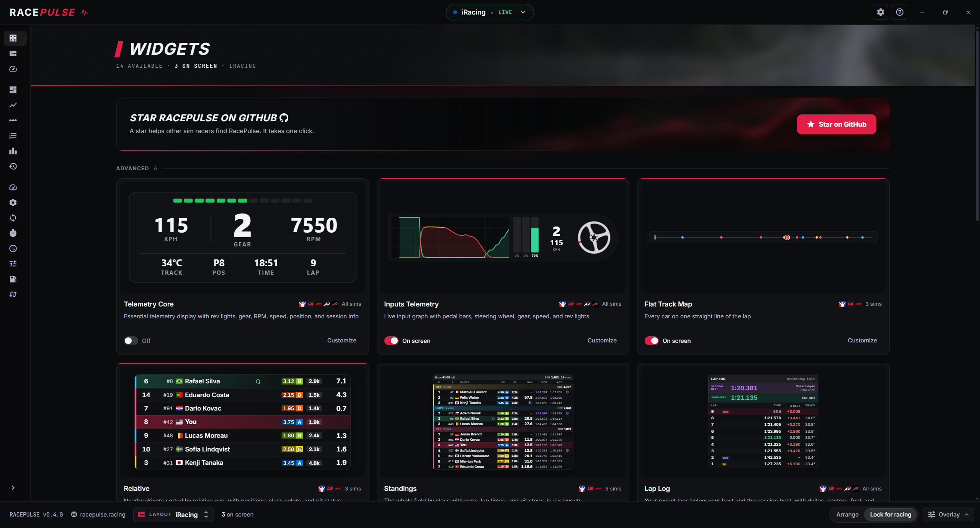980x528 pixels.
Task: Click Customize for Inputs Telemetry
Action: [x=602, y=341]
